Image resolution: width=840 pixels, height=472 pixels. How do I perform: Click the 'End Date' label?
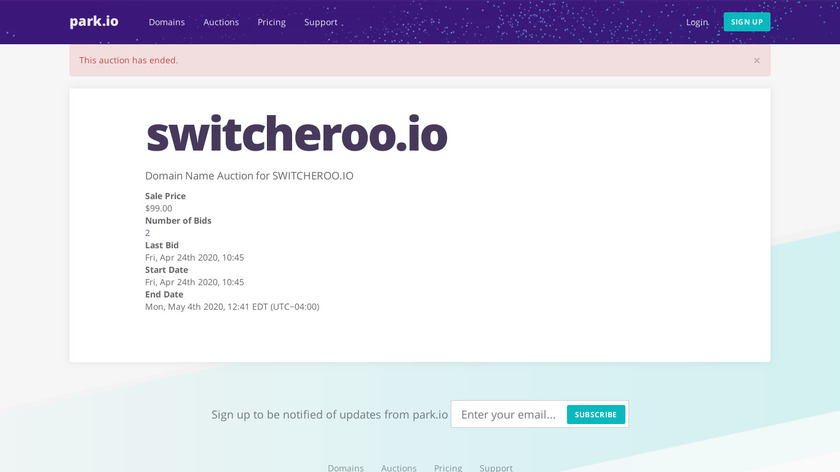[164, 295]
